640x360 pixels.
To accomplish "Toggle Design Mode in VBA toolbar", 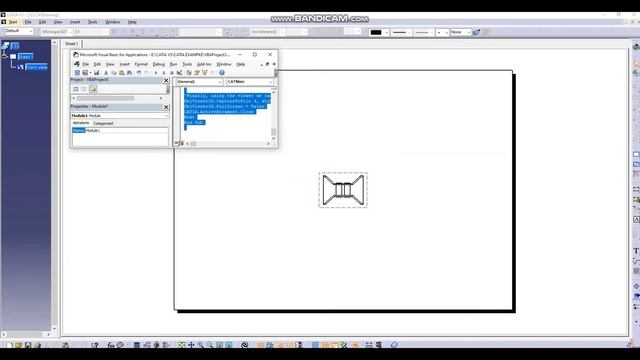I will coord(180,73).
